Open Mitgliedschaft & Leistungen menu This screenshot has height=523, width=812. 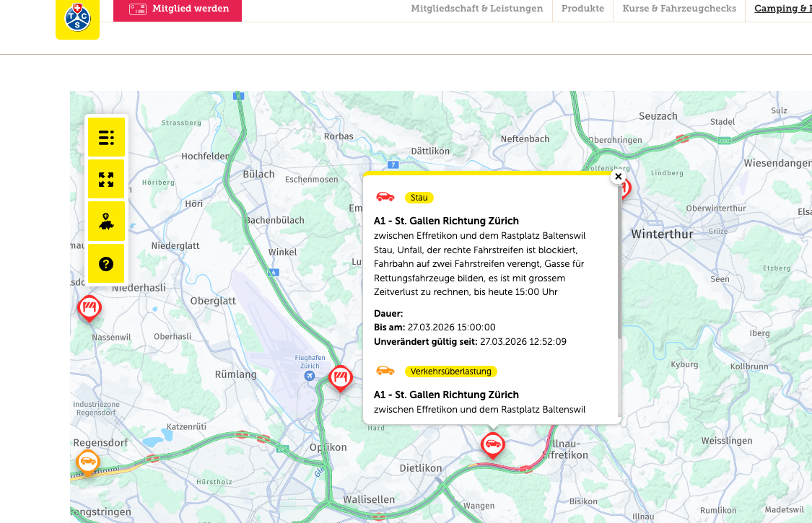click(x=476, y=9)
